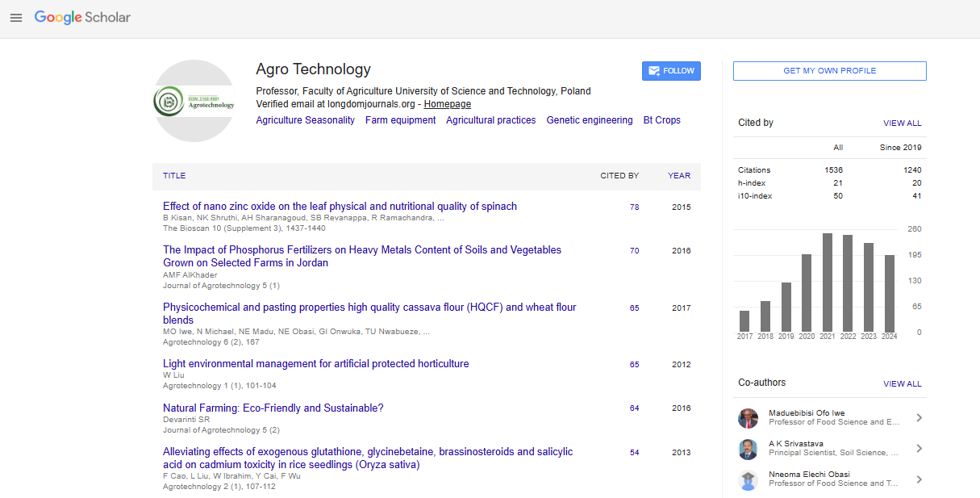Click the Agro Technology profile picture
The width and height of the screenshot is (980, 498).
(194, 101)
